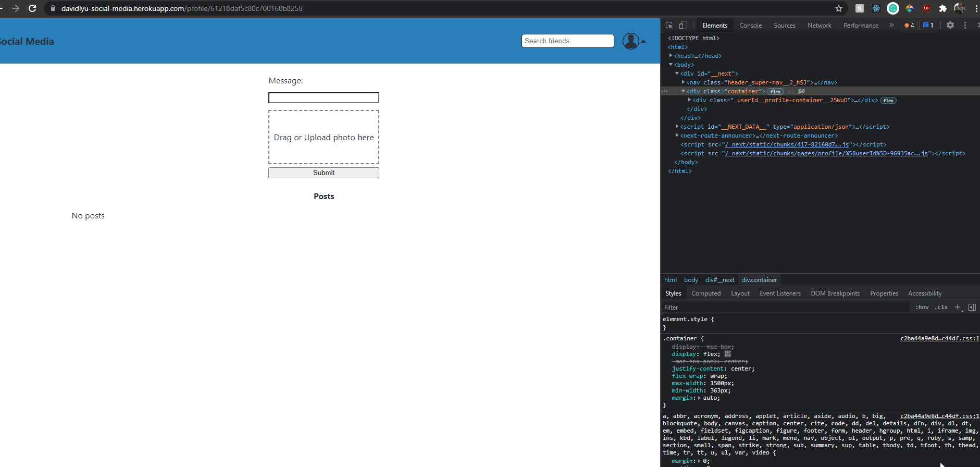Open the Grammarly extension icon
Screen dimensions: 980x467
pyautogui.click(x=893, y=8)
